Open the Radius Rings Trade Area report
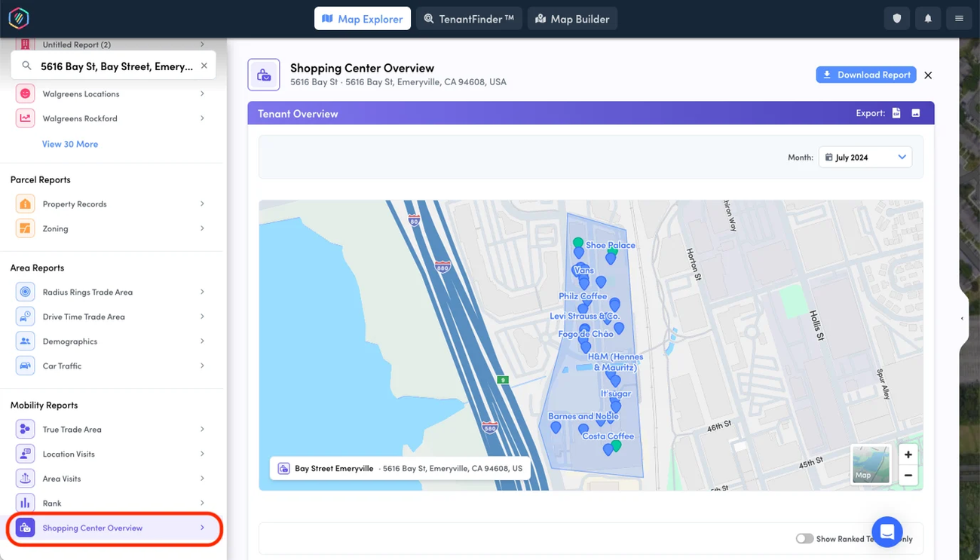 point(111,292)
